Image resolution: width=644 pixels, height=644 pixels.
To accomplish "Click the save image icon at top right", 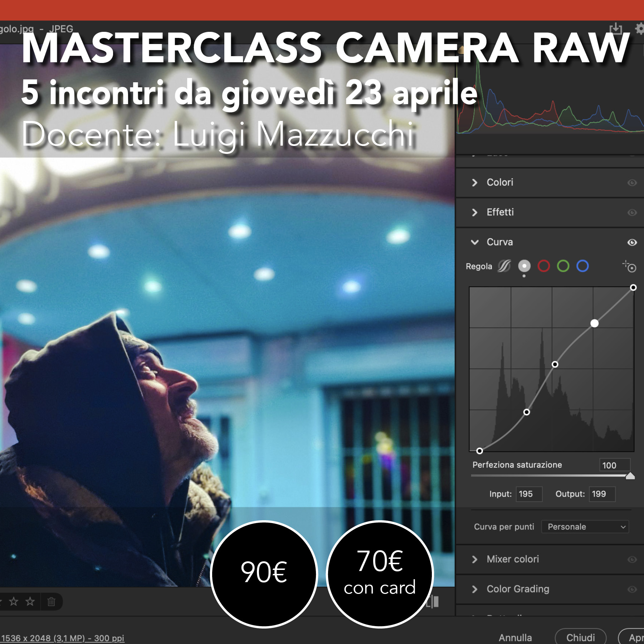I will coord(615,28).
